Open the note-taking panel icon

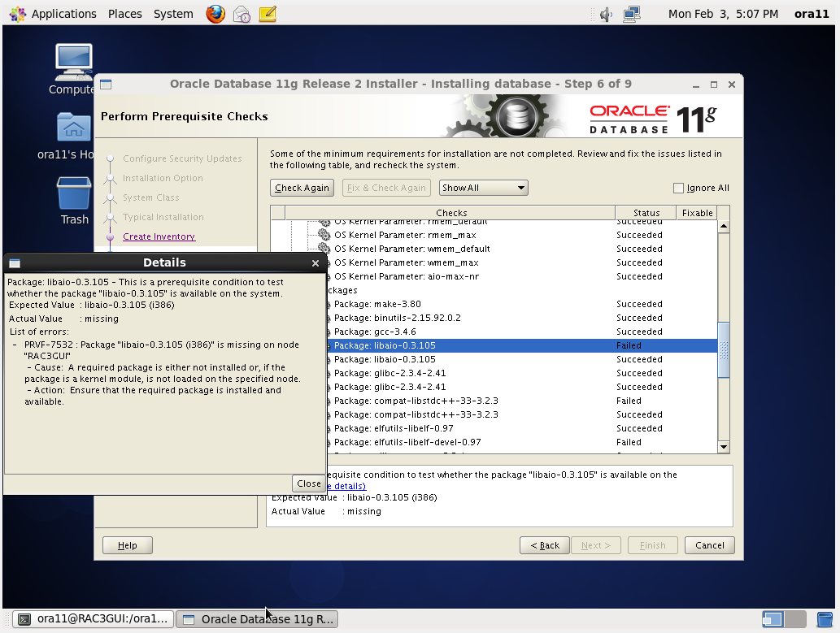tap(268, 14)
